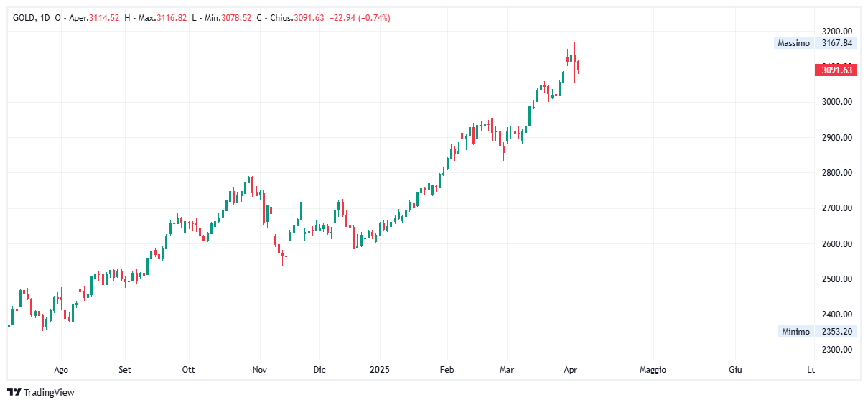868x405 pixels.
Task: Click the 3000.00 price axis label
Action: pos(837,102)
